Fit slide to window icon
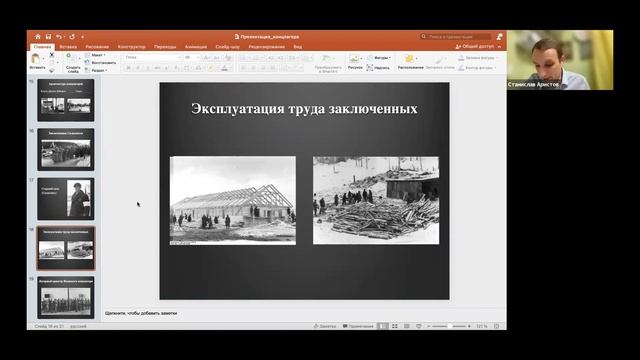 (496, 326)
